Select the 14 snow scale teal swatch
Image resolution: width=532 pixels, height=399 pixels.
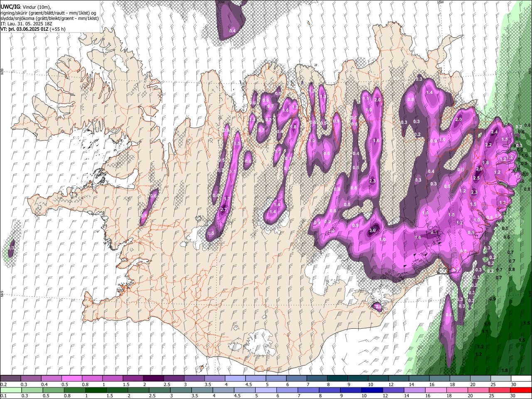(419, 379)
